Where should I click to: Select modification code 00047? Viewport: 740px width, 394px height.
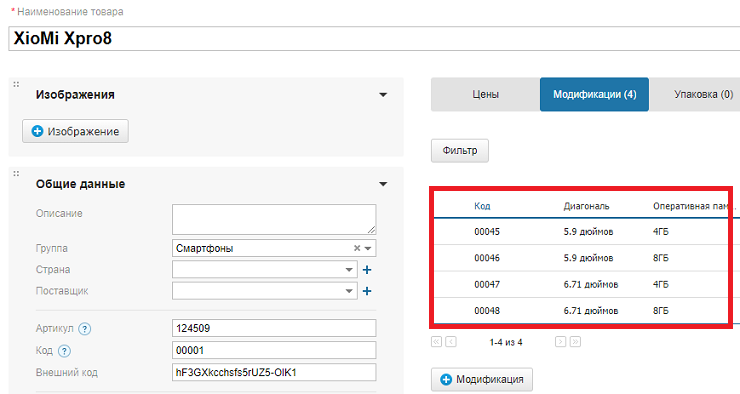(x=487, y=285)
